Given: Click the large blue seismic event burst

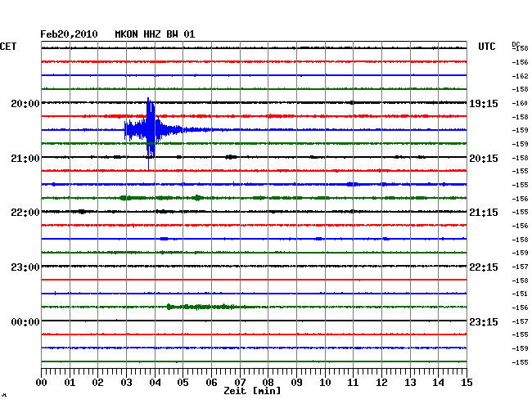Looking at the screenshot, I should [x=149, y=131].
